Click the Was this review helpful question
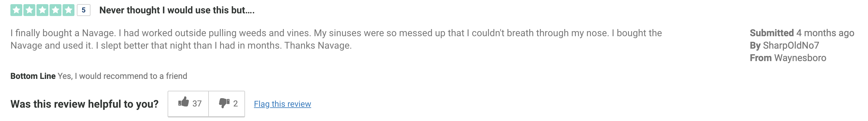The width and height of the screenshot is (868, 121). (x=85, y=104)
